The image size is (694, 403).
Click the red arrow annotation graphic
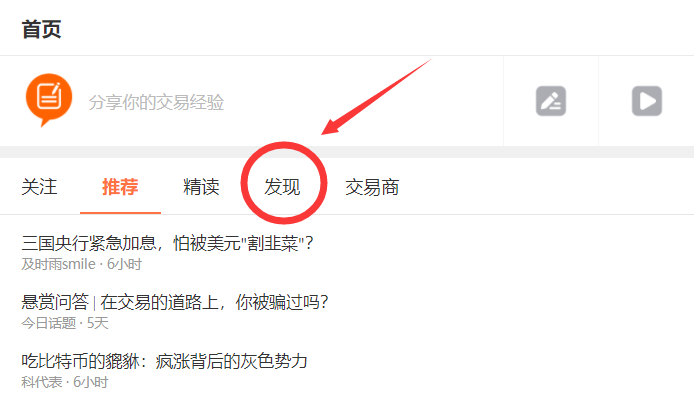click(376, 96)
